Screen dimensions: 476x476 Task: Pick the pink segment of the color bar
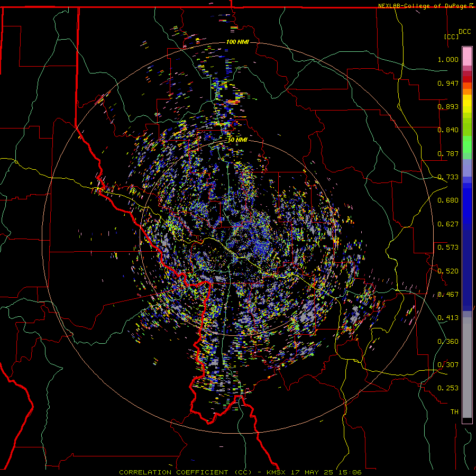pos(467,57)
